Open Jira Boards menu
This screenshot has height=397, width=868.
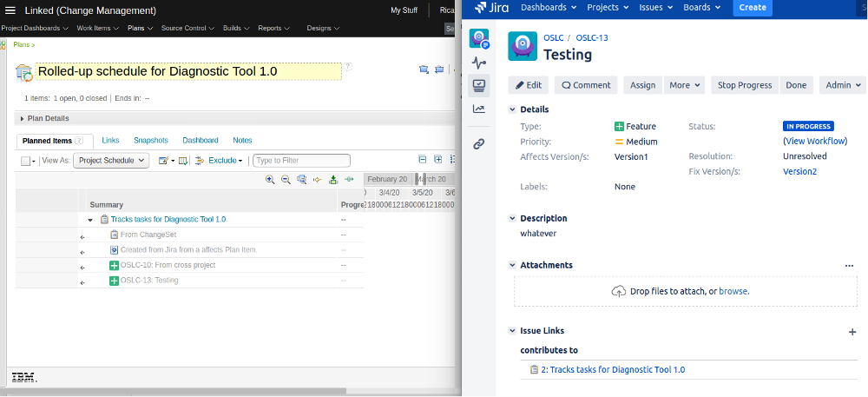click(702, 8)
